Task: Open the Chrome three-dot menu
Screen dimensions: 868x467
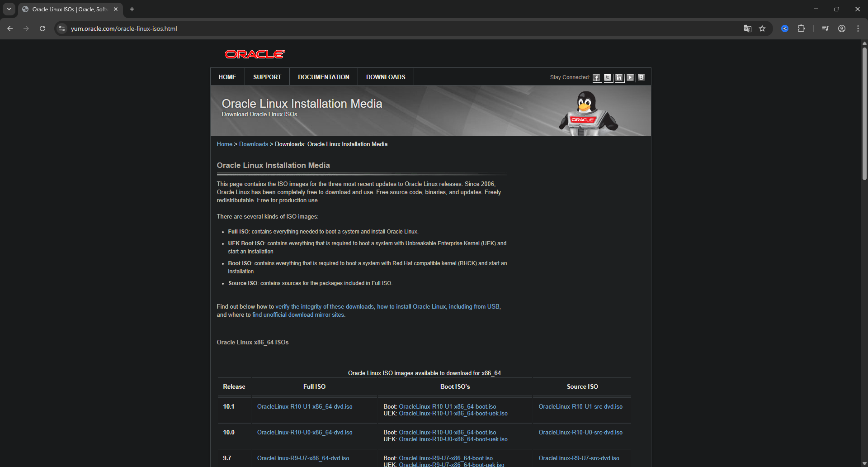Action: pyautogui.click(x=858, y=29)
